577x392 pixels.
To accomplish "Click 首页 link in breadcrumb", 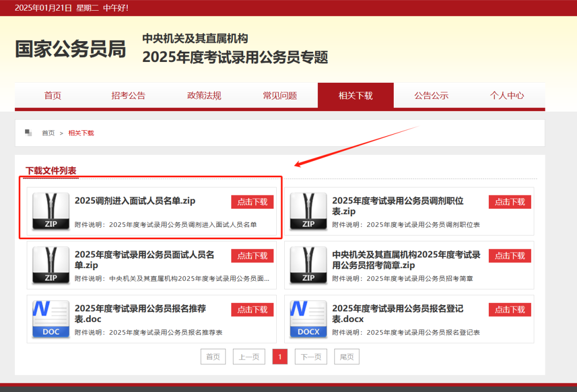I will [48, 133].
